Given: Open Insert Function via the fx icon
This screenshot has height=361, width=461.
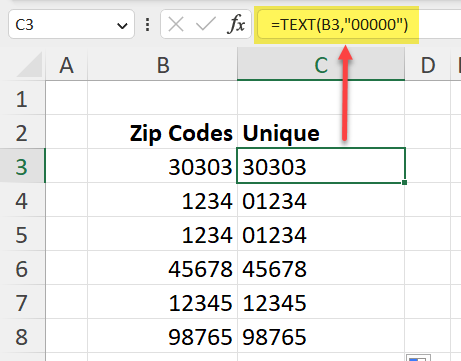Looking at the screenshot, I should tap(236, 25).
